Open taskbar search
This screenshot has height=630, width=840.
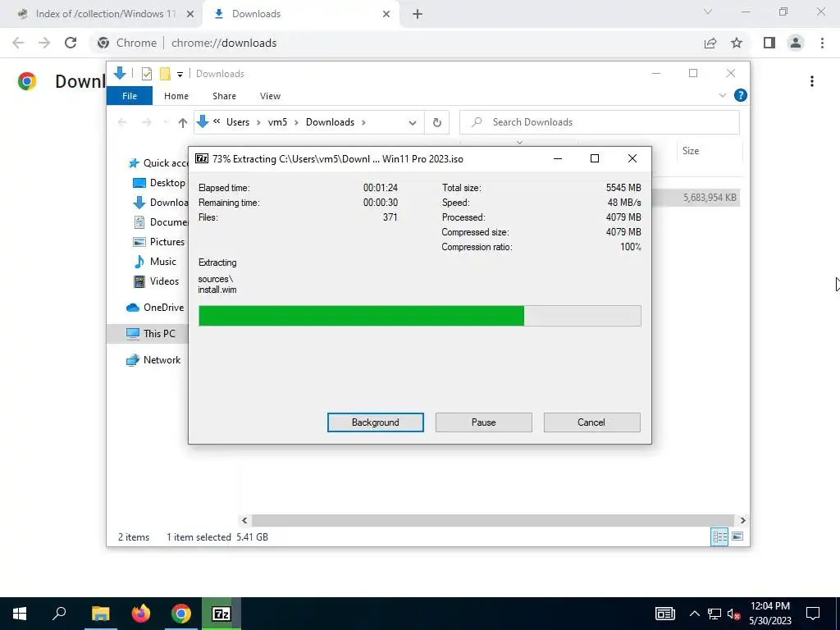(x=59, y=614)
